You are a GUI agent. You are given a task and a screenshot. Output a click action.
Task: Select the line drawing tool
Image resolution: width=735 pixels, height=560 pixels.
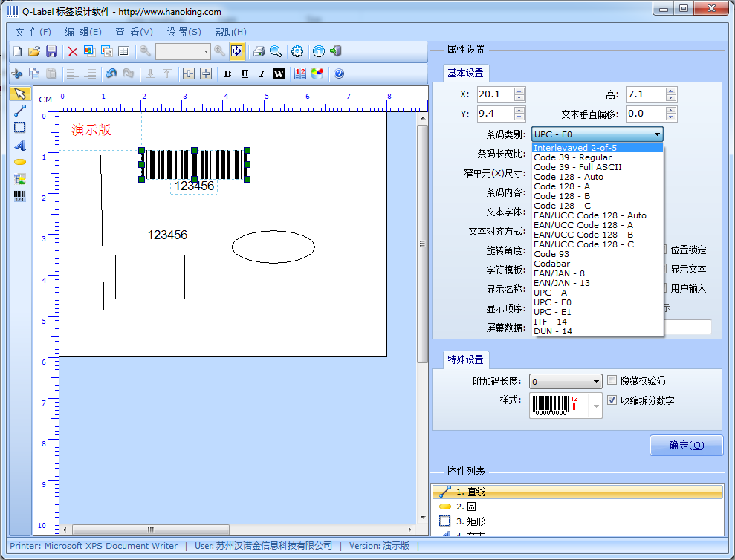tap(19, 110)
